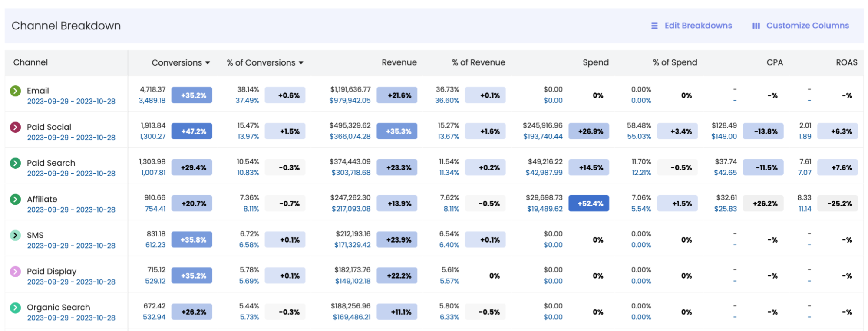Viewport: 868px width, 331px height.
Task: Click Paid Social spend value $245,916.96
Action: [x=542, y=125]
